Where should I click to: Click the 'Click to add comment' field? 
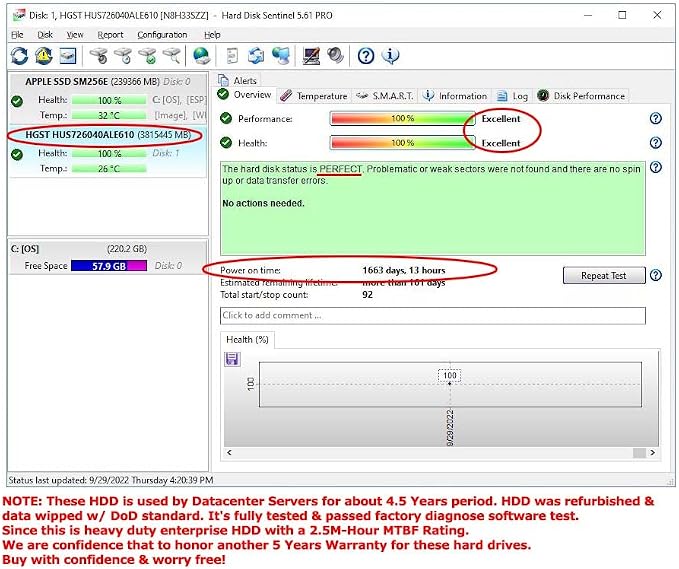point(433,315)
